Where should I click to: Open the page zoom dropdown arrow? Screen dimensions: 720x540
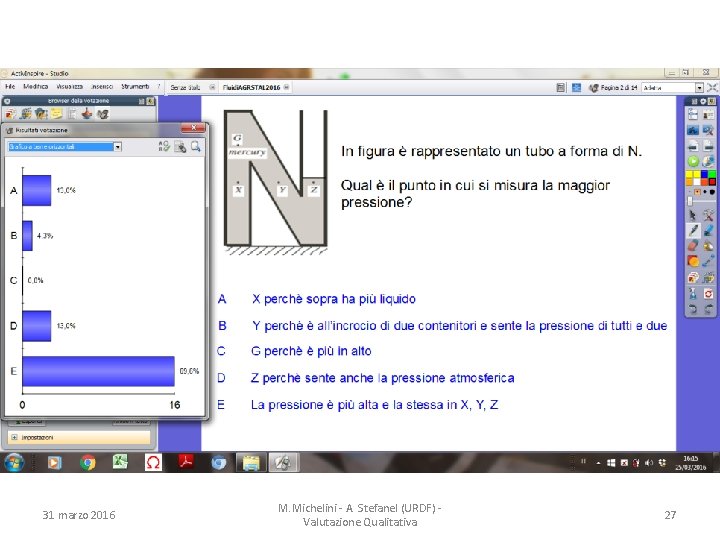699,87
